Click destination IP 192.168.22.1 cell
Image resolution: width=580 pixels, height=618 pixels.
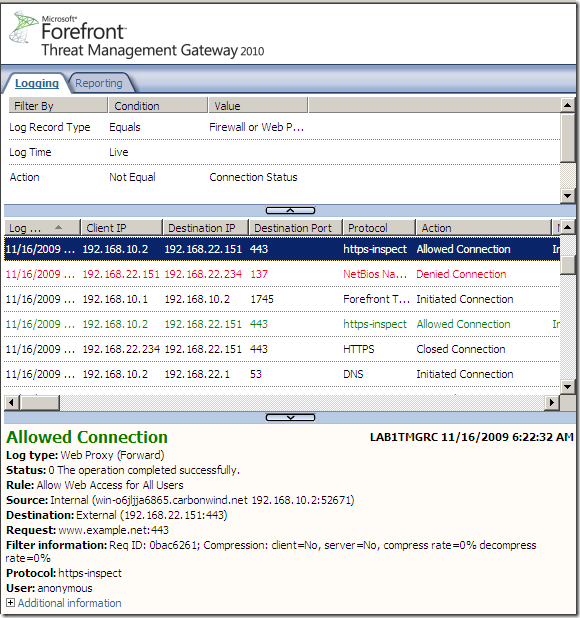click(197, 374)
